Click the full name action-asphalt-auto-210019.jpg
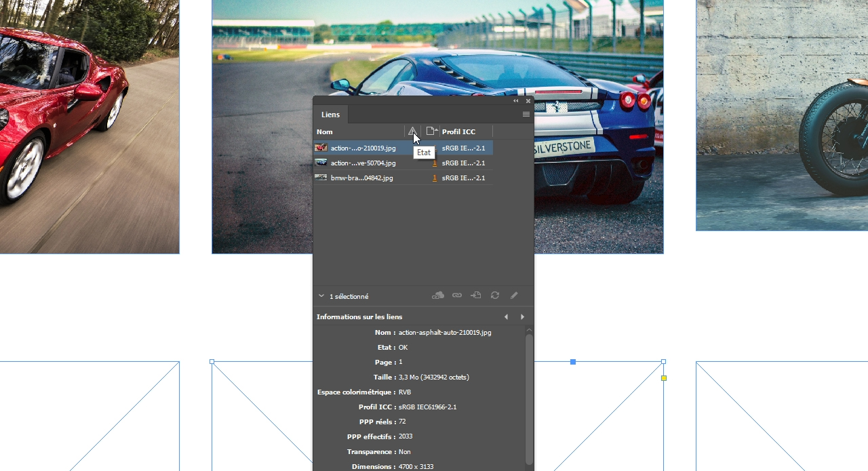868x471 pixels. pos(445,333)
